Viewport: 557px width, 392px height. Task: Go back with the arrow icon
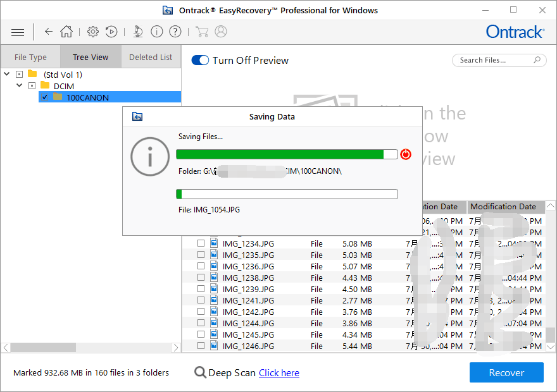coord(49,32)
